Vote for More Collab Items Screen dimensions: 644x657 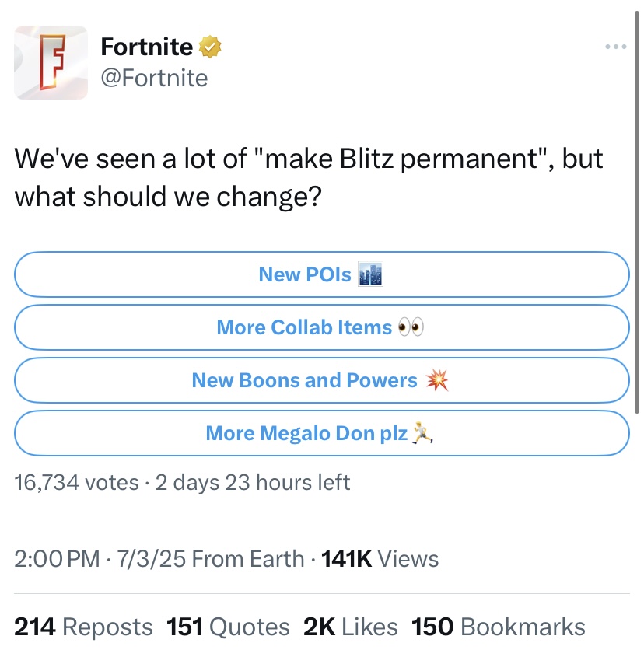[321, 327]
